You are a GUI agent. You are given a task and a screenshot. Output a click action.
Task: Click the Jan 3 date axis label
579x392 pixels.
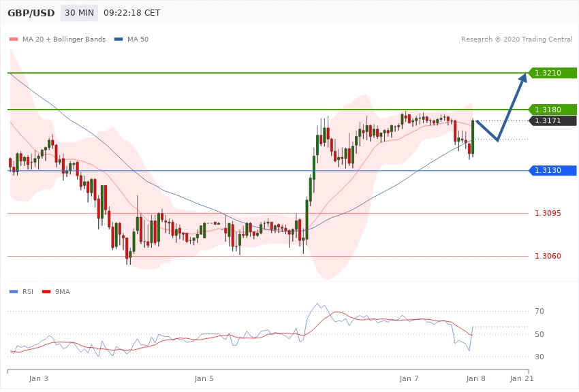pos(39,378)
